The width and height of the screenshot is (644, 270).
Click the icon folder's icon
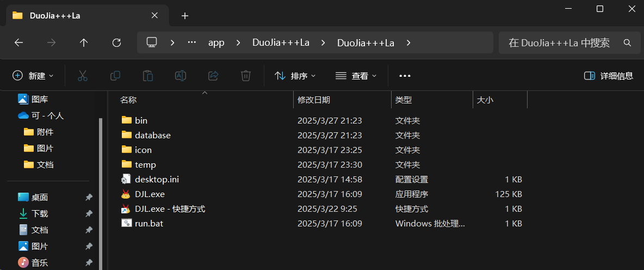127,150
